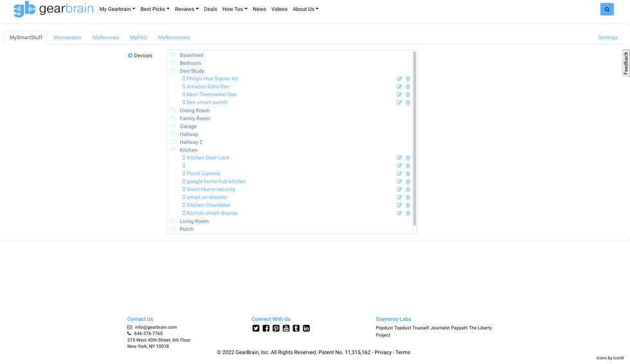Open the About Us dropdown menu
This screenshot has height=364, width=630.
point(305,9)
